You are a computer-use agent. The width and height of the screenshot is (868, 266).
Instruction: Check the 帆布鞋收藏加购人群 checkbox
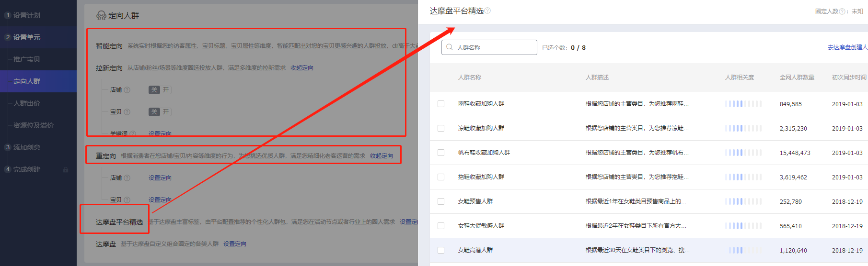coord(441,153)
